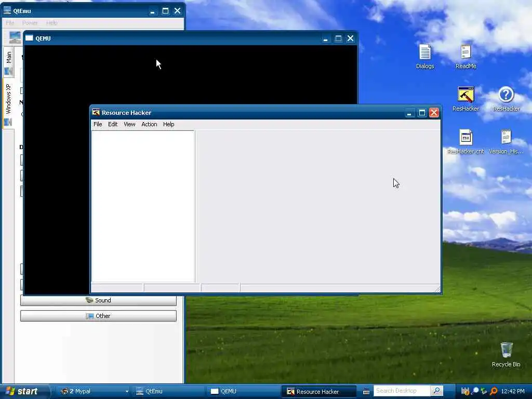Screen dimensions: 532x399
Task: Switch to the Main tab in QtEmu
Action: point(8,62)
